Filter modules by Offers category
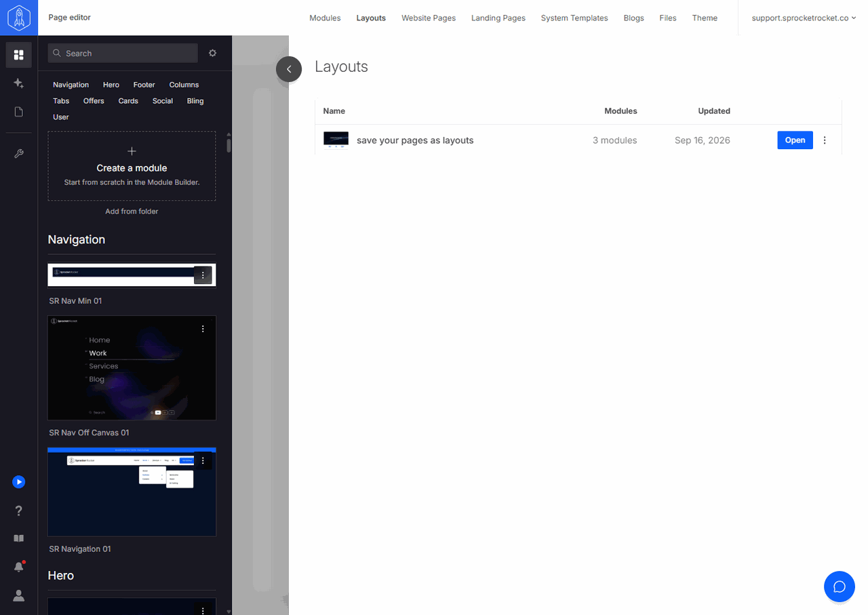This screenshot has height=615, width=868. (x=94, y=101)
